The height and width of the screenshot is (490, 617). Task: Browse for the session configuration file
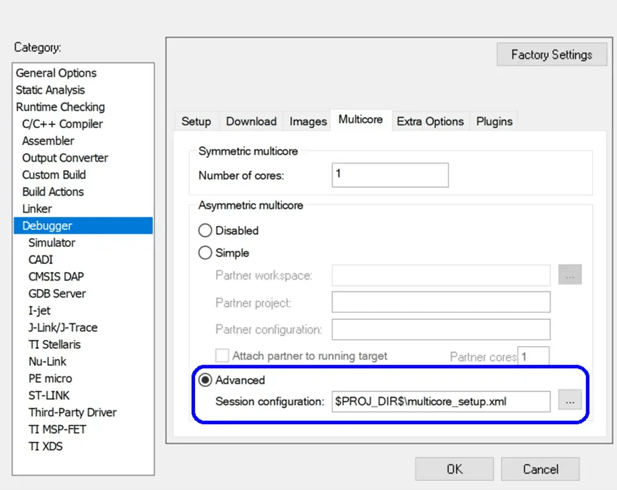(570, 401)
